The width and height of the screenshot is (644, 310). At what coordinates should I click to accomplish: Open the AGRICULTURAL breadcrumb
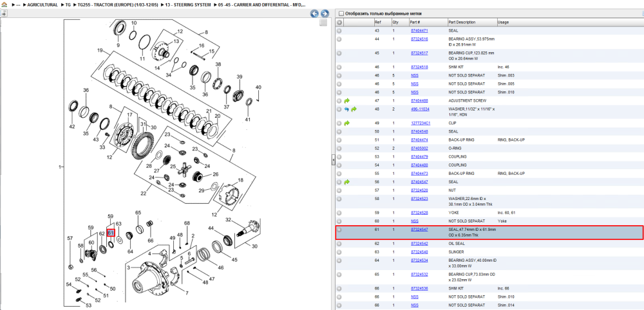click(x=43, y=5)
